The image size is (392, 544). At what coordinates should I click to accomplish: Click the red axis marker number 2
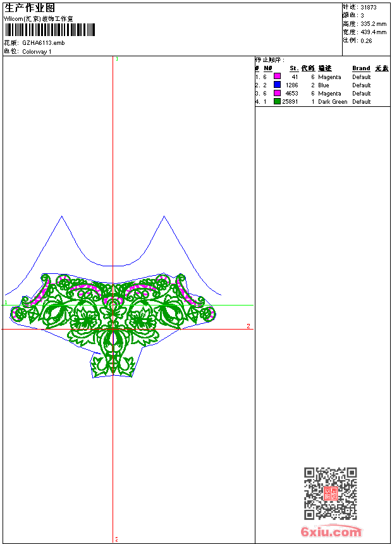248,326
